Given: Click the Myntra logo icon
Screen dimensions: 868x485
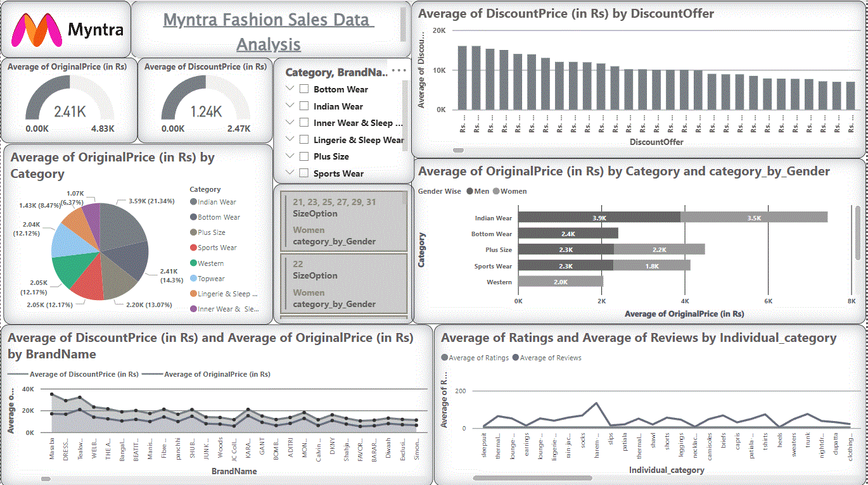Looking at the screenshot, I should [37, 30].
